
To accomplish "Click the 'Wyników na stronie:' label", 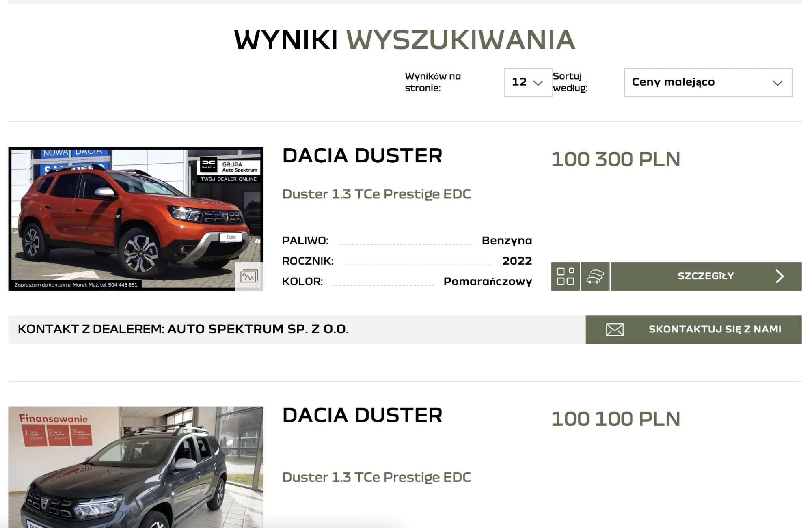I will tap(433, 82).
